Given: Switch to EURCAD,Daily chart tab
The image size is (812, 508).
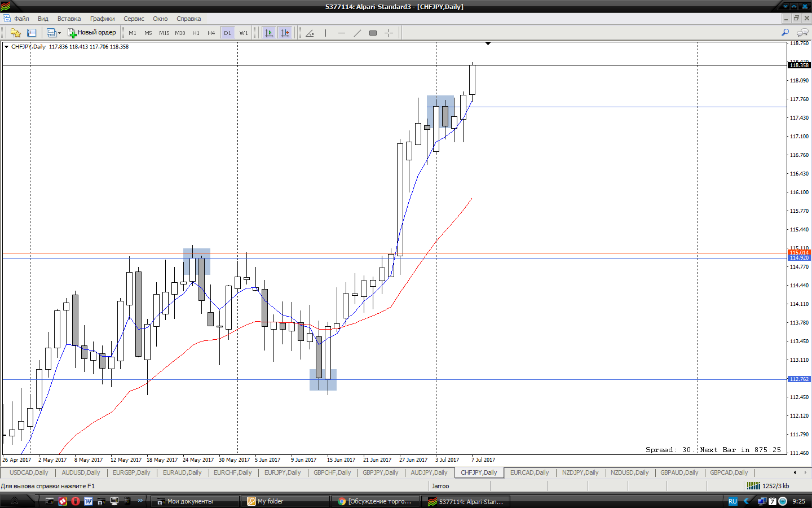Looking at the screenshot, I should 529,472.
